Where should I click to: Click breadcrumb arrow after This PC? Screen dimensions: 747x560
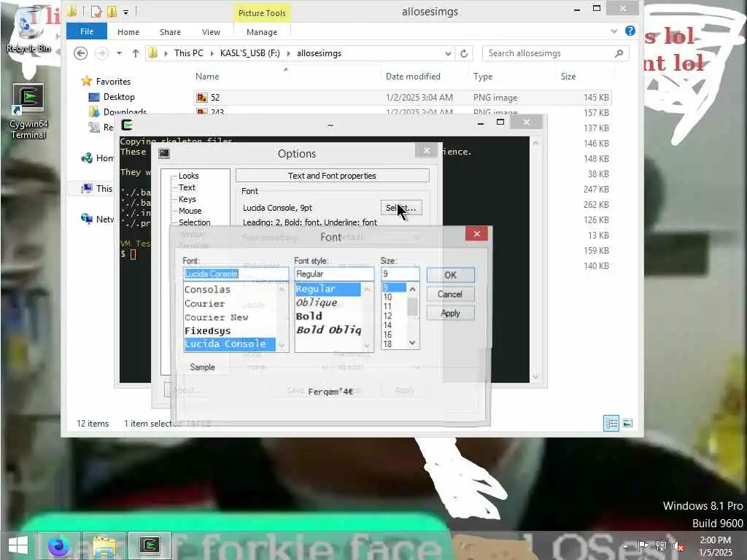211,53
